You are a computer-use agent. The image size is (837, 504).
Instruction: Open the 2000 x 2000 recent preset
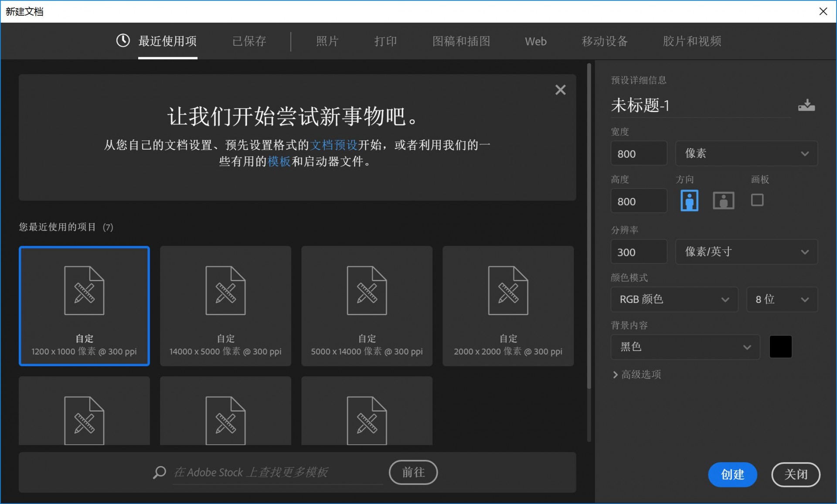click(508, 305)
